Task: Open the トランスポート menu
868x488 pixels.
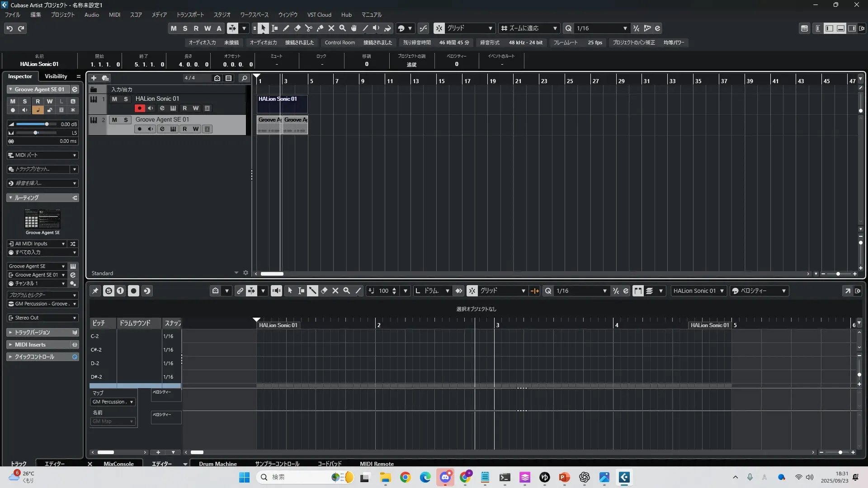Action: 190,15
